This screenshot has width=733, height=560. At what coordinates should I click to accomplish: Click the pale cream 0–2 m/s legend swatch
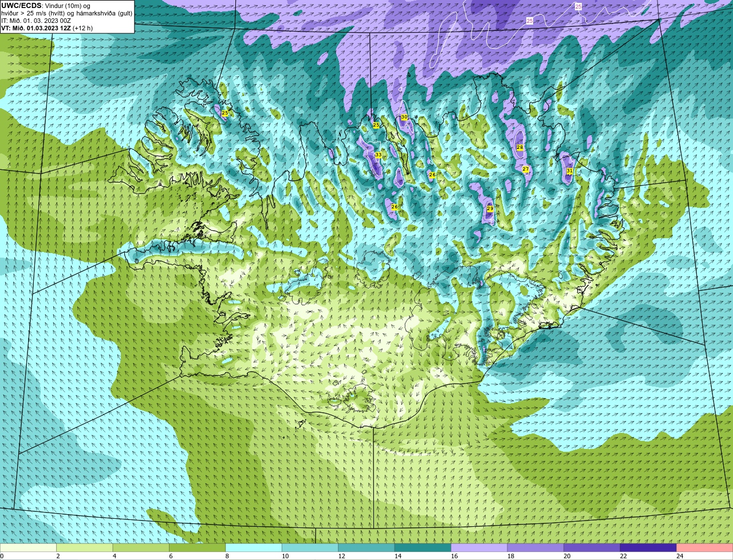coord(29,547)
